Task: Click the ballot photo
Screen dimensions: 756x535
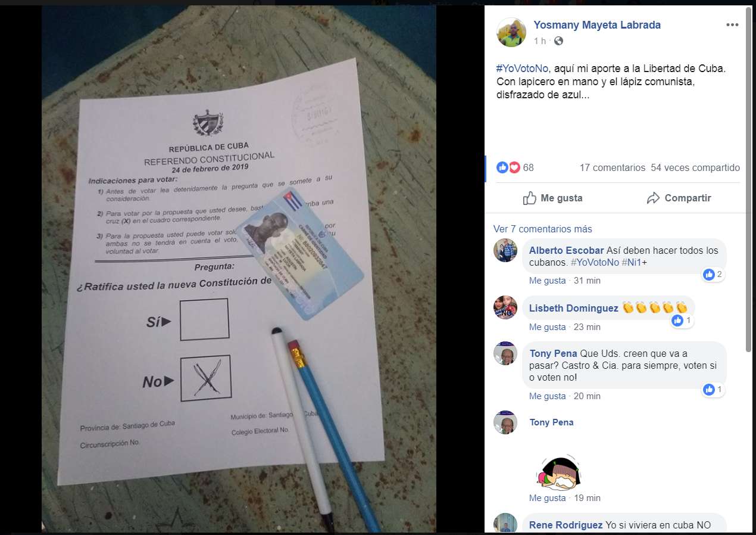Action: click(239, 269)
